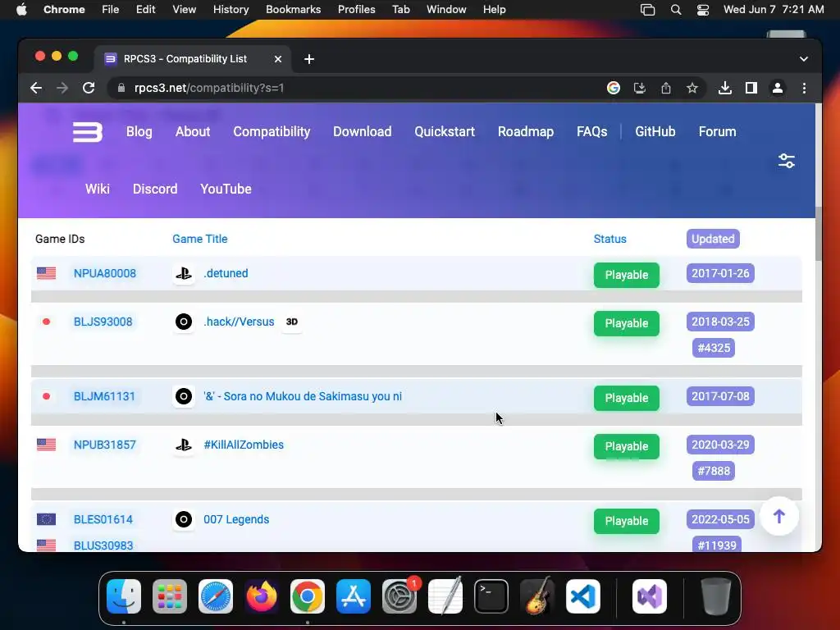Click the PSN icon beside #KillAllZombies

coord(184,445)
